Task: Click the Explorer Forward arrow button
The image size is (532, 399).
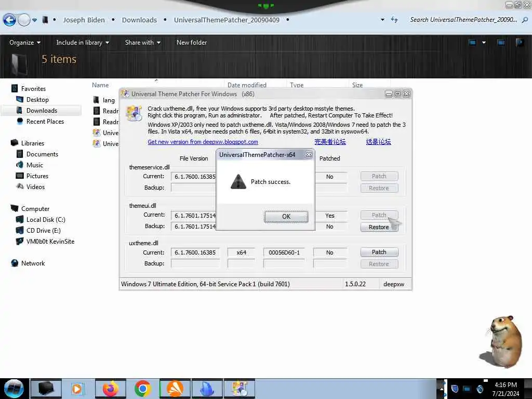Action: pyautogui.click(x=24, y=20)
